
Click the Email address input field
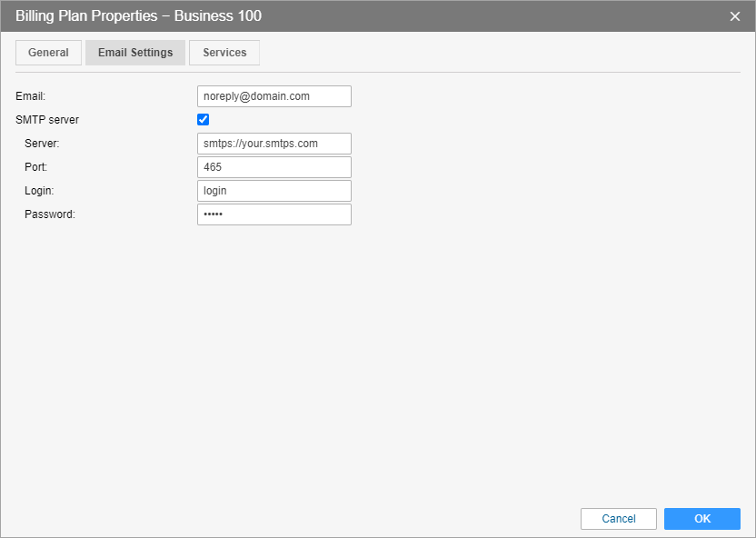click(x=274, y=96)
